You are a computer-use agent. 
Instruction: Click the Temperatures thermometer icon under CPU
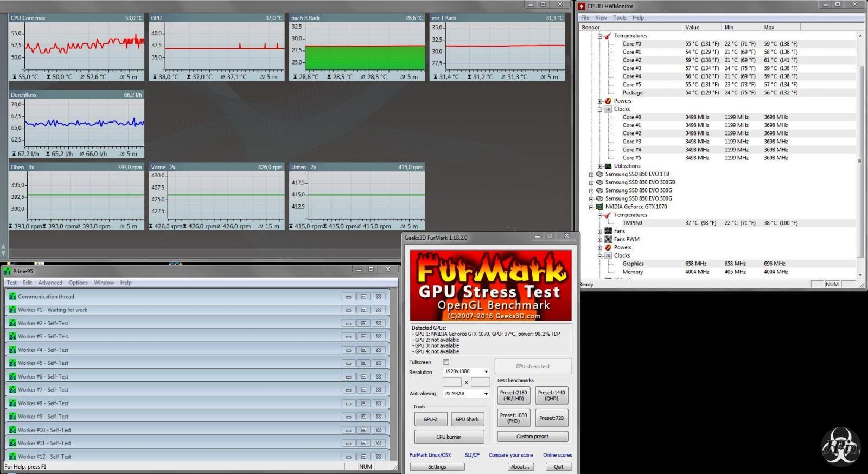click(608, 36)
